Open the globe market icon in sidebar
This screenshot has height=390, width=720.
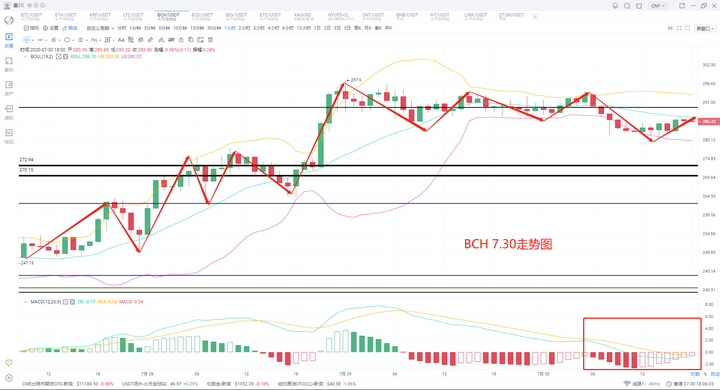pos(9,20)
